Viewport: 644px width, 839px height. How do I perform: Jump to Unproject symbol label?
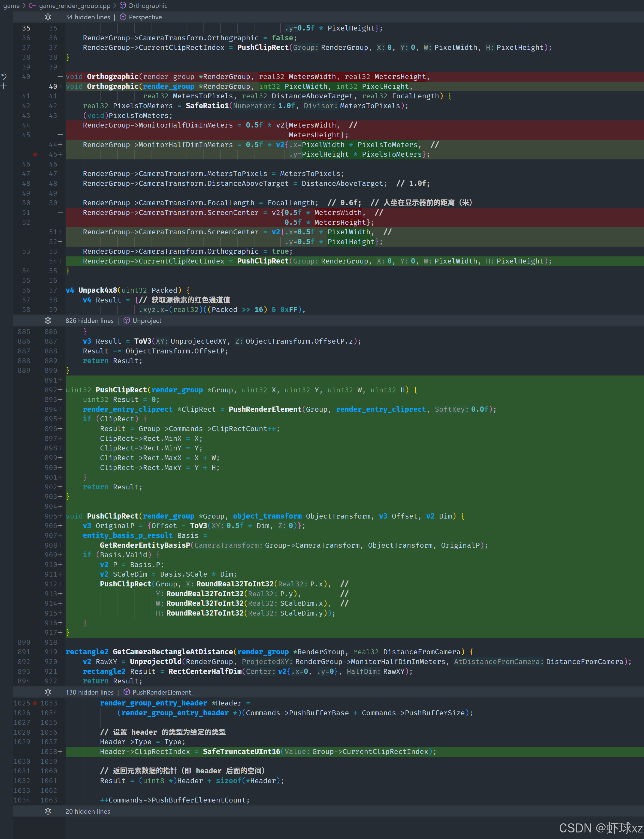pos(147,320)
